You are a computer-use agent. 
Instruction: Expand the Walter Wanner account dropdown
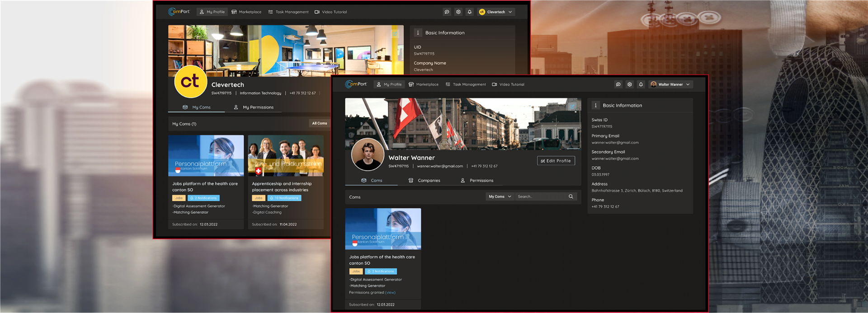click(670, 84)
